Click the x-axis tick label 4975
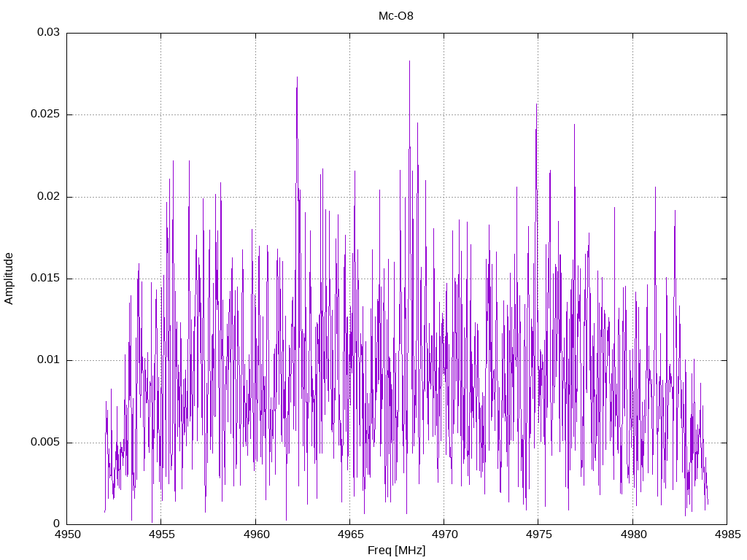Image resolution: width=747 pixels, height=560 pixels. (x=539, y=534)
